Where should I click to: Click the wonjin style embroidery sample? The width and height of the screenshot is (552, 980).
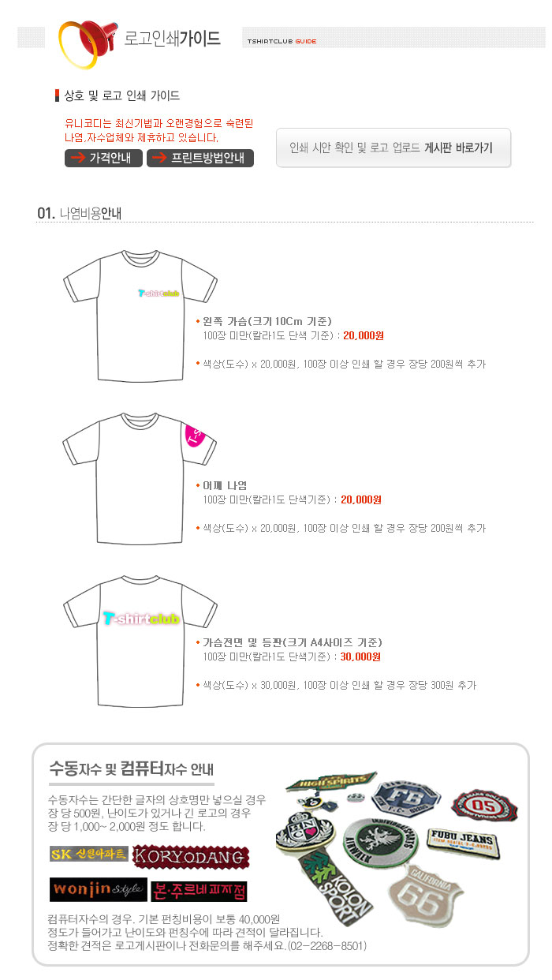(98, 889)
